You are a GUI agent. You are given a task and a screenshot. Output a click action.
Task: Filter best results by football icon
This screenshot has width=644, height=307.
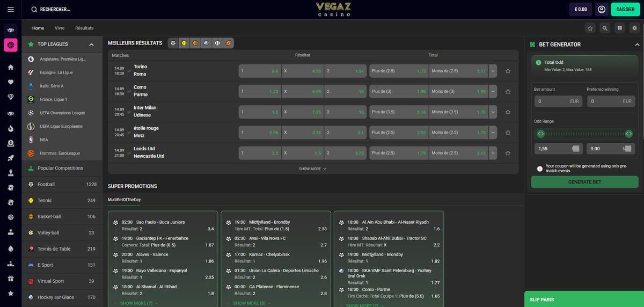[173, 43]
